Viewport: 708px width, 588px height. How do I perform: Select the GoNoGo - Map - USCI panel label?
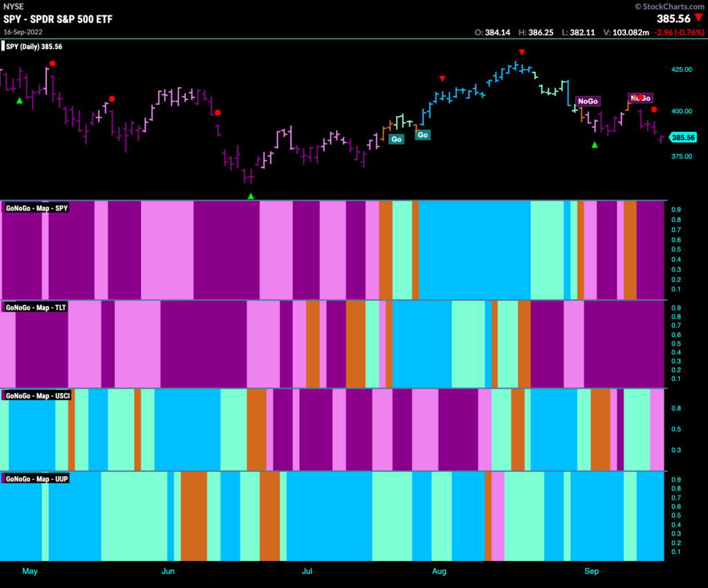point(37,396)
